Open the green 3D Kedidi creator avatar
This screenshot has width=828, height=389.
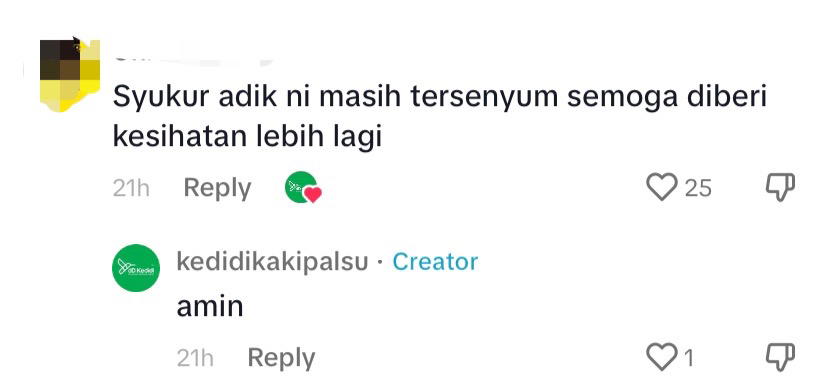tap(136, 268)
